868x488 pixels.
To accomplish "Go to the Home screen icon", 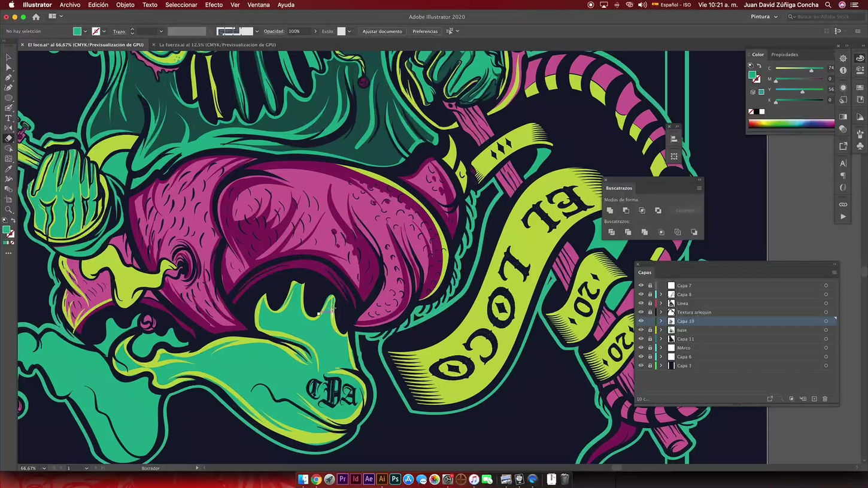I will tap(36, 17).
